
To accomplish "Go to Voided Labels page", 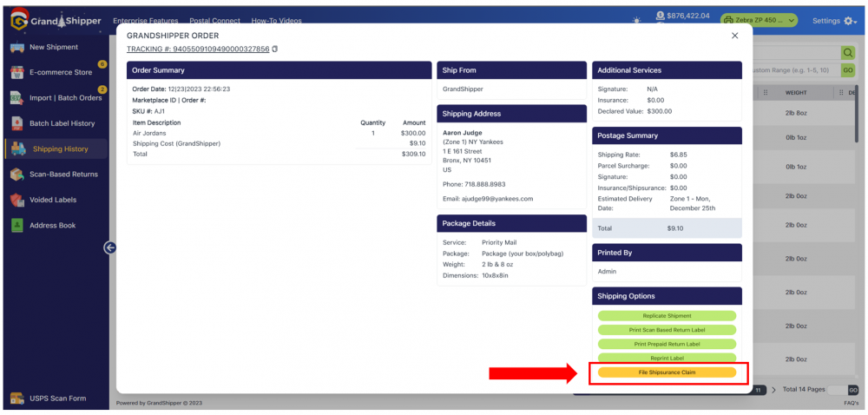I will (x=53, y=200).
